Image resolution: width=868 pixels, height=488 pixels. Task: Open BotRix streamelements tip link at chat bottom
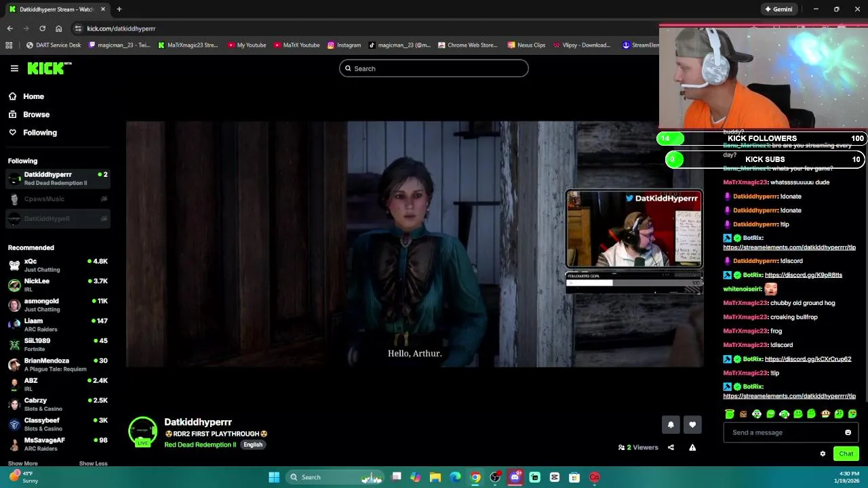[789, 396]
